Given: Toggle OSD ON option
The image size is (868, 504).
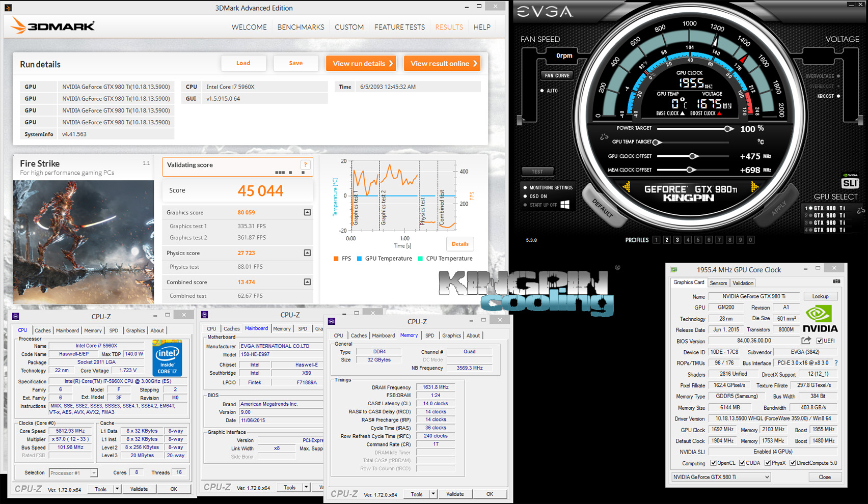Looking at the screenshot, I should click(x=525, y=196).
